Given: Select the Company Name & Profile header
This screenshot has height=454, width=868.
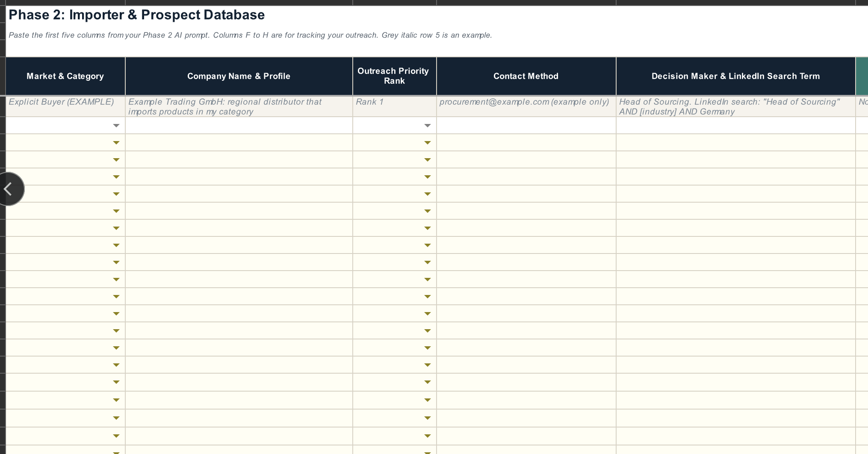Looking at the screenshot, I should tap(239, 76).
